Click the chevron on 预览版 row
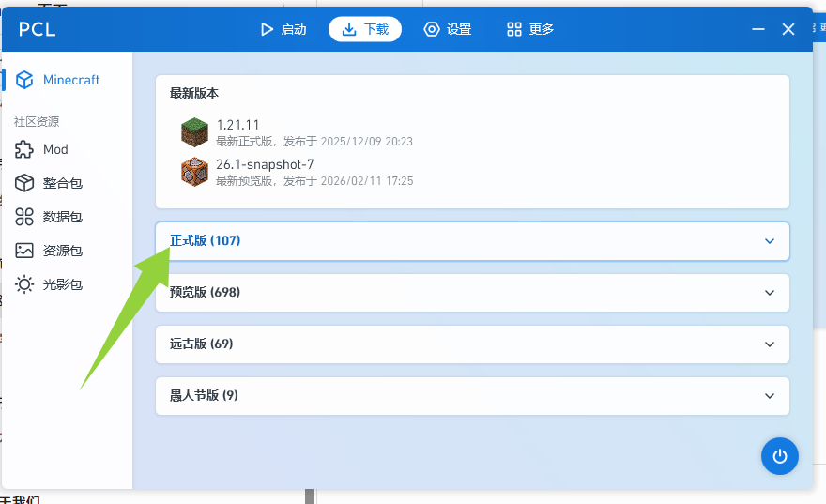The image size is (826, 504). click(x=769, y=293)
